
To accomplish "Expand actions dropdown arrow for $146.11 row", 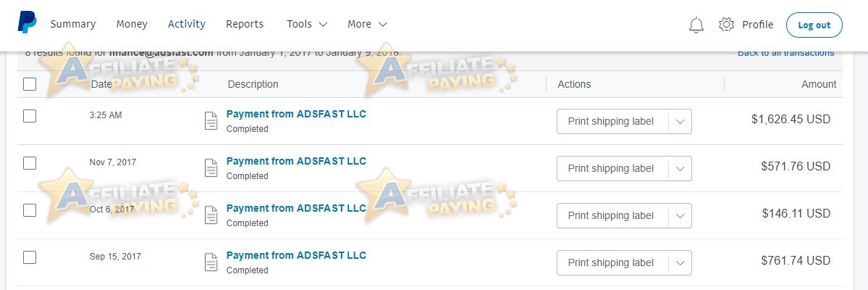I will (681, 216).
